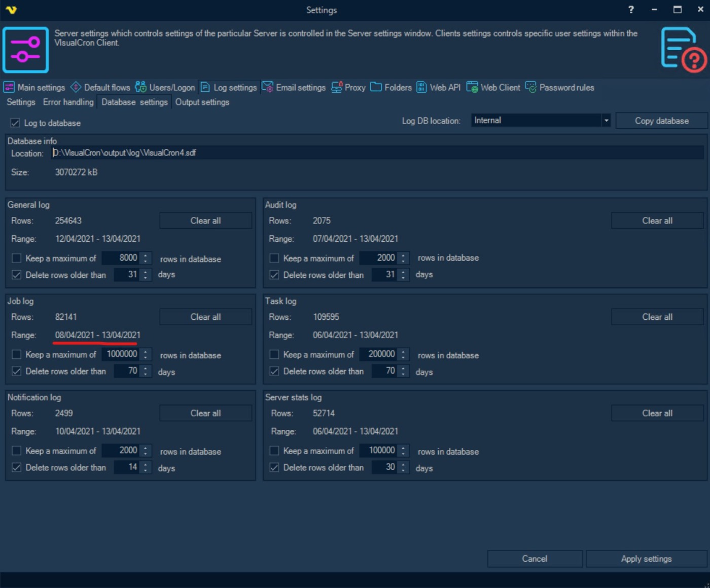Open the Error handling tab

68,102
